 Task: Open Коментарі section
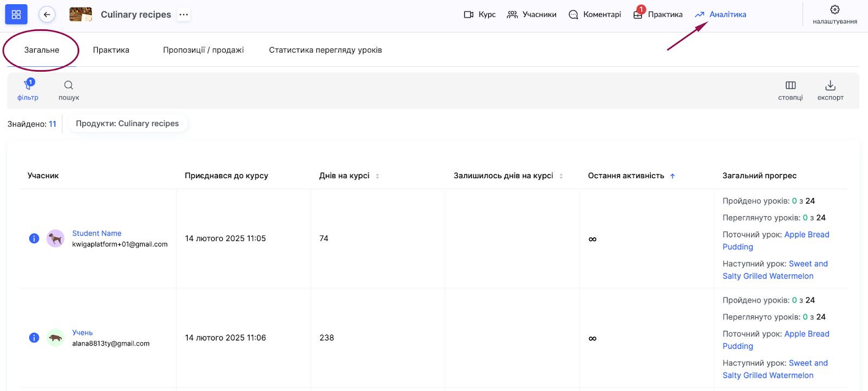coord(595,15)
